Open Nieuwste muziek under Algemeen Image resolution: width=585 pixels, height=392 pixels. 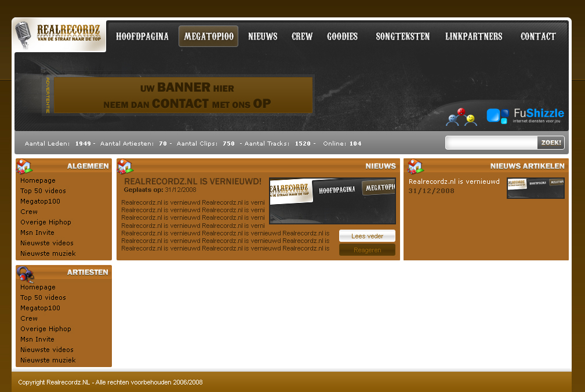point(48,253)
